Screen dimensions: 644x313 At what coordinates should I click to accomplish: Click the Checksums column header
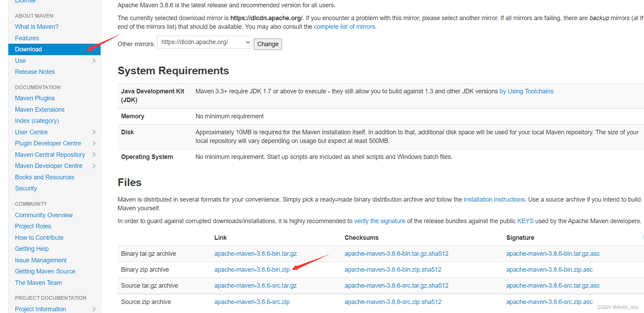[361, 238]
